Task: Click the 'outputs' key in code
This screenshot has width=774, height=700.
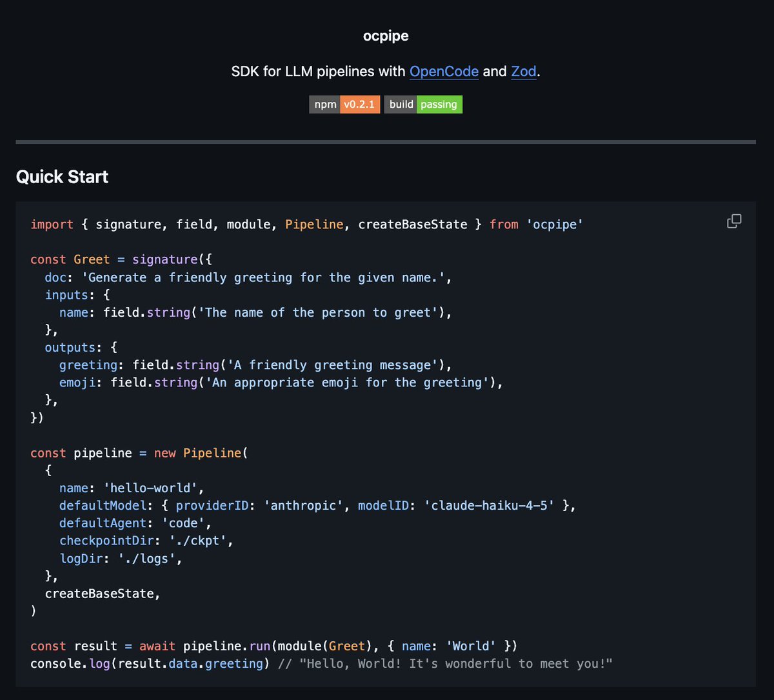Action: [x=70, y=348]
